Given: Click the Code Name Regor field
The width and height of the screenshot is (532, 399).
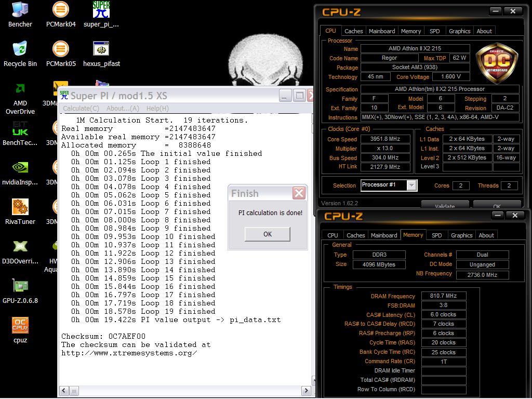Looking at the screenshot, I should (x=389, y=58).
